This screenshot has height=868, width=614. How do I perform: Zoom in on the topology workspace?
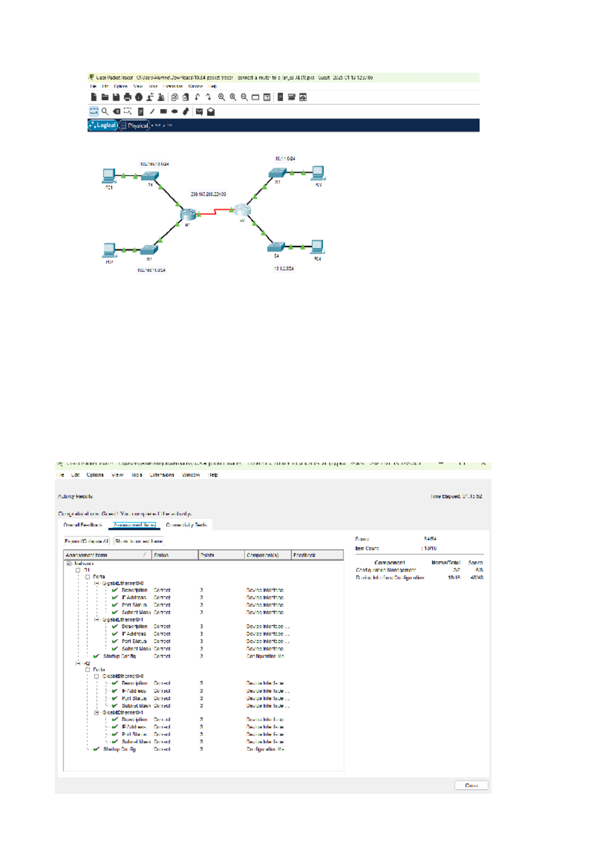coord(222,97)
